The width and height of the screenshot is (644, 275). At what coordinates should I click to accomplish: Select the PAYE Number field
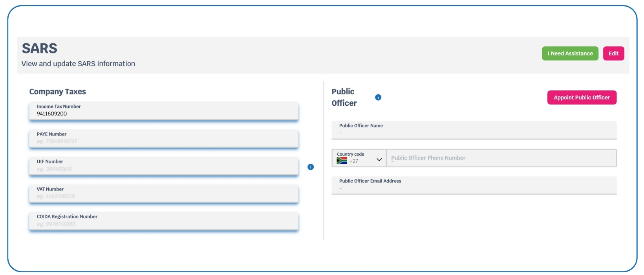coord(164,138)
